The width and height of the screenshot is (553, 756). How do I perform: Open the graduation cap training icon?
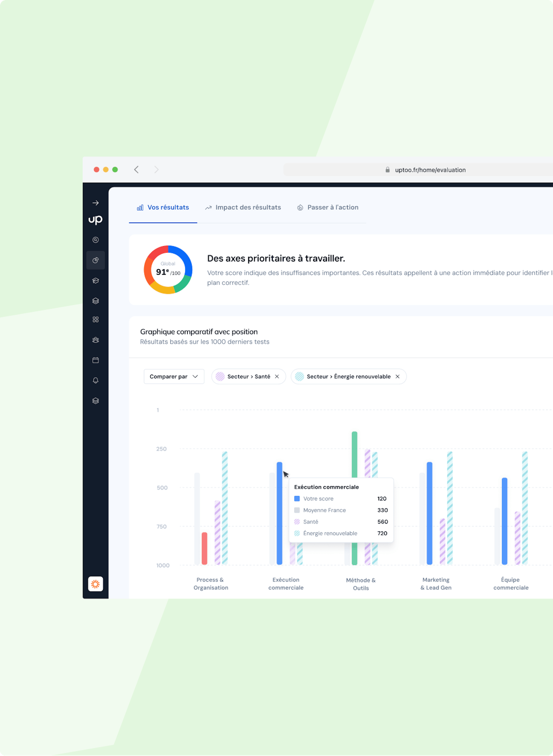click(x=95, y=280)
